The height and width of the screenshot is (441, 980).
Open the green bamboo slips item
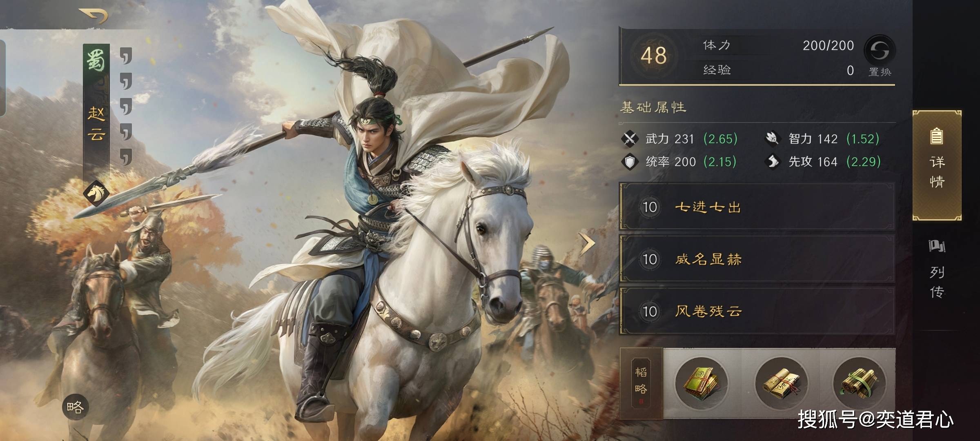tap(859, 383)
